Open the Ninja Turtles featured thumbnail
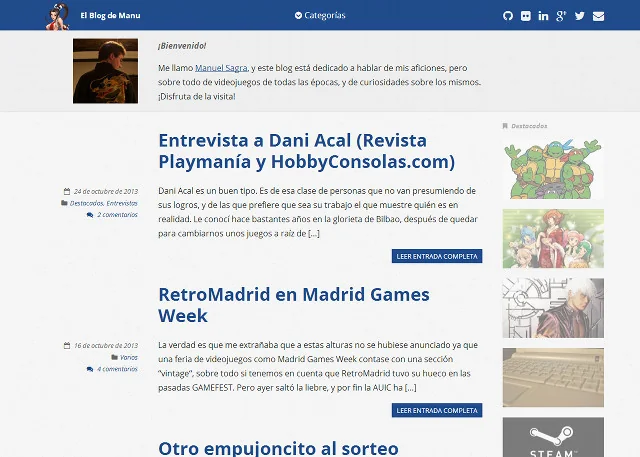The image size is (640, 457). click(x=553, y=169)
